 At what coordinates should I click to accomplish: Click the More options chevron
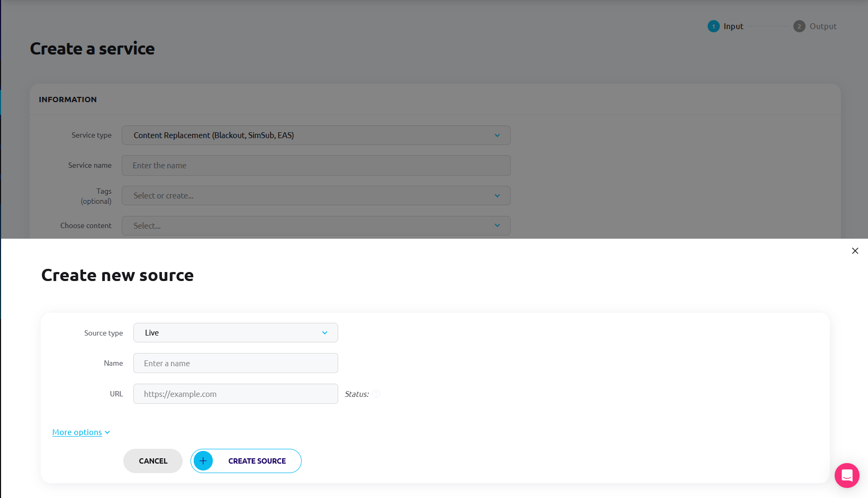point(107,432)
